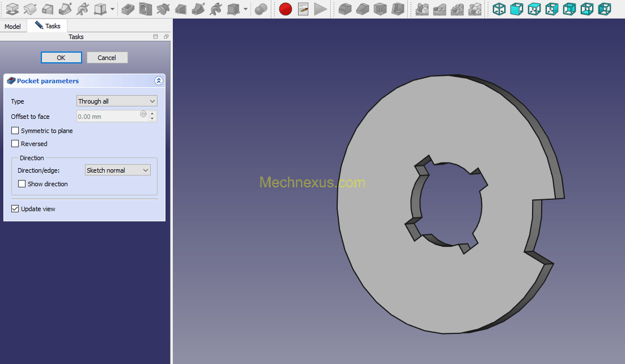The height and width of the screenshot is (364, 625).
Task: Check the Reversed option
Action: (x=15, y=144)
